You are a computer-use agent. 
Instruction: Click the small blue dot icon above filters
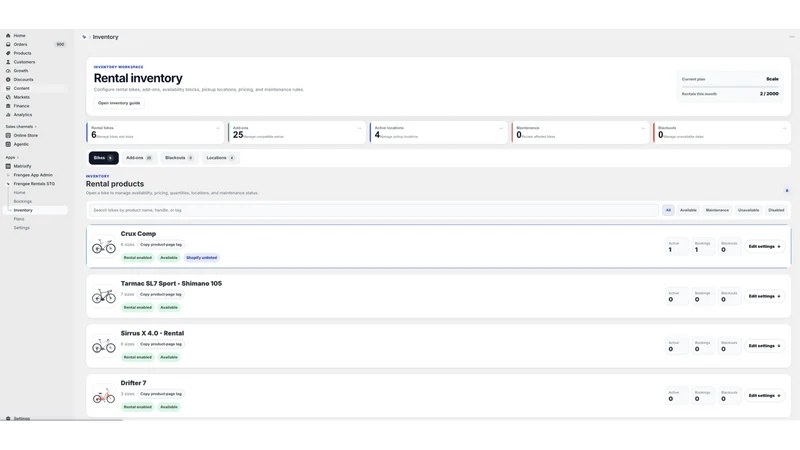pyautogui.click(x=787, y=190)
